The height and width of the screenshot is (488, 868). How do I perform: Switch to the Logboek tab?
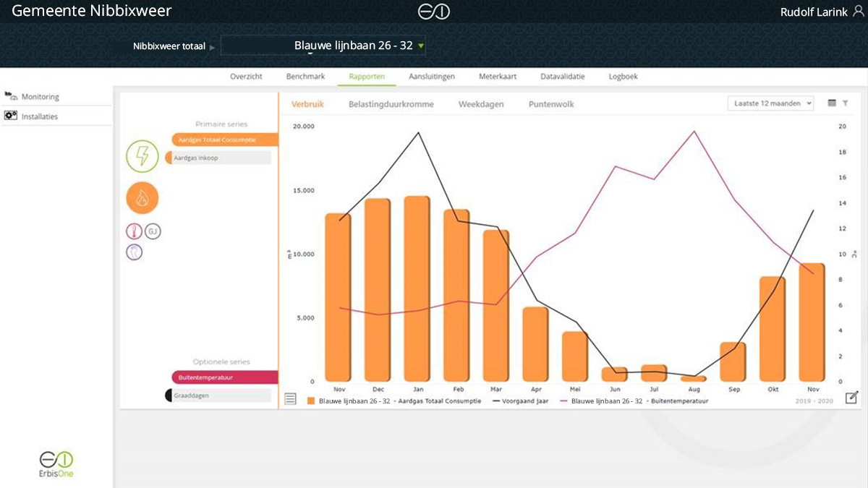(x=623, y=76)
